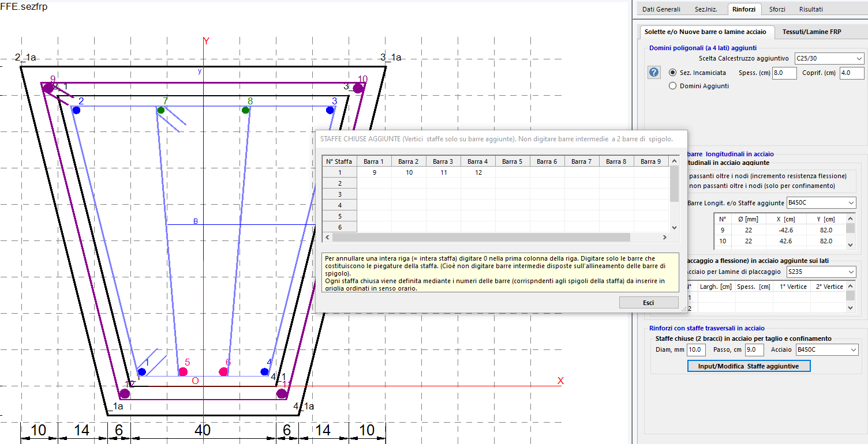Click the Ø [mm] value of bar 10

point(748,241)
